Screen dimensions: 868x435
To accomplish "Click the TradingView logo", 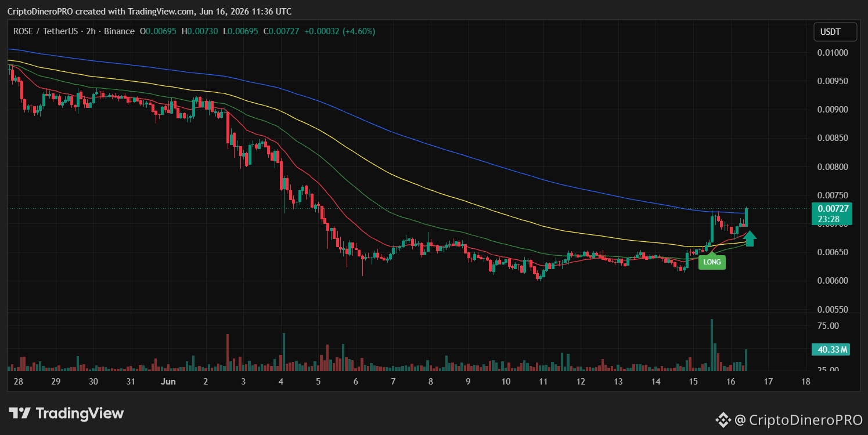I will tap(66, 414).
